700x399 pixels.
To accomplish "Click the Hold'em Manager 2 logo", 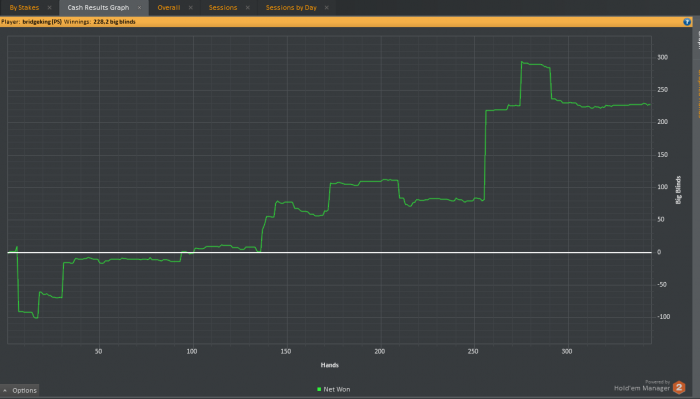I will click(679, 387).
